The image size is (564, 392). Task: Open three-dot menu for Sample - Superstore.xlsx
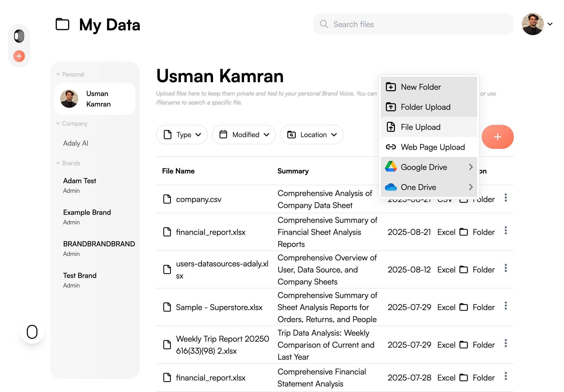click(506, 306)
